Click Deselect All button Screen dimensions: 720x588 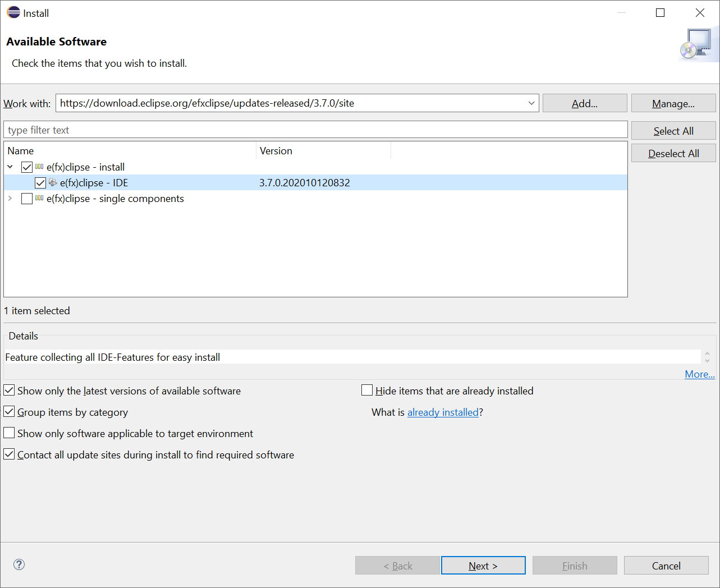click(x=673, y=153)
